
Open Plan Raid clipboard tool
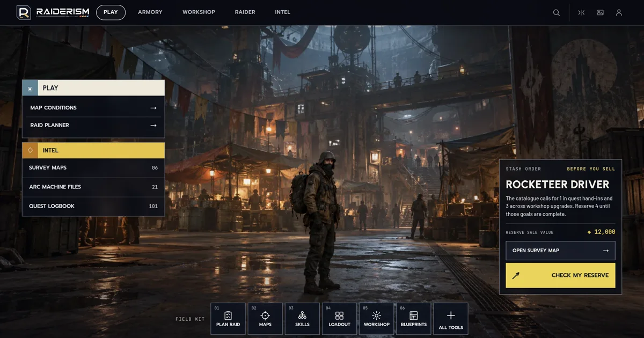coord(228,319)
